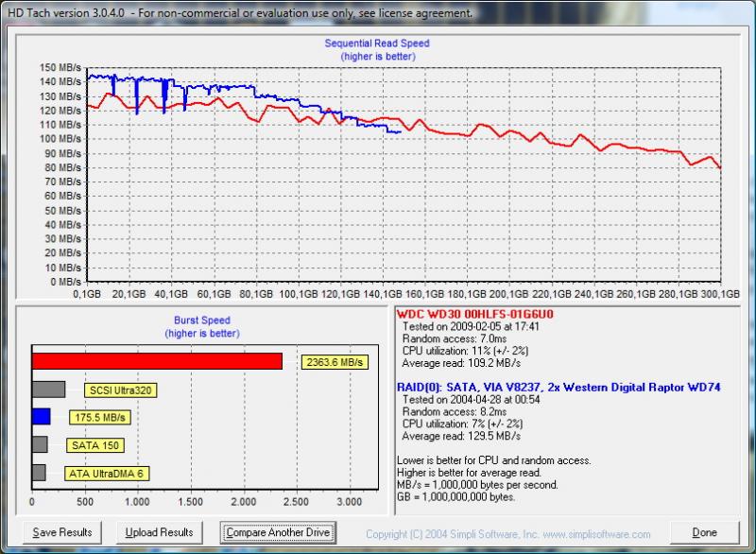Click 'CPU utilization: 7% (+/- 2%)' text
The width and height of the screenshot is (756, 554).
(462, 424)
